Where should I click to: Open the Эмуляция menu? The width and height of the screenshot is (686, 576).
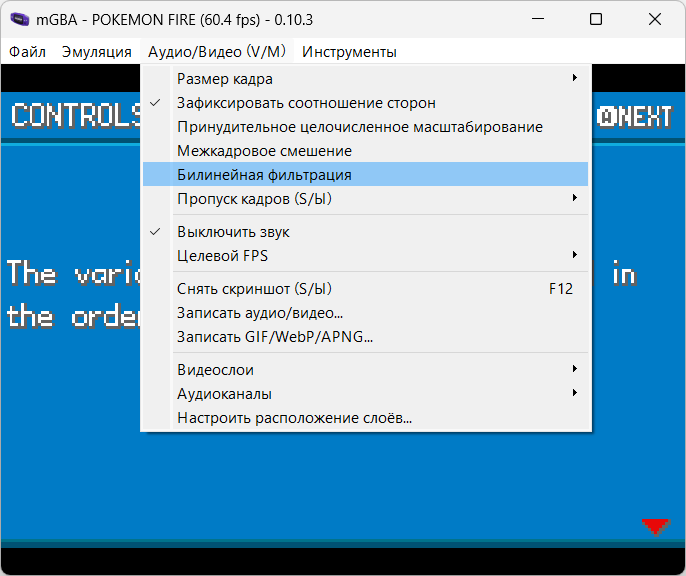click(97, 52)
